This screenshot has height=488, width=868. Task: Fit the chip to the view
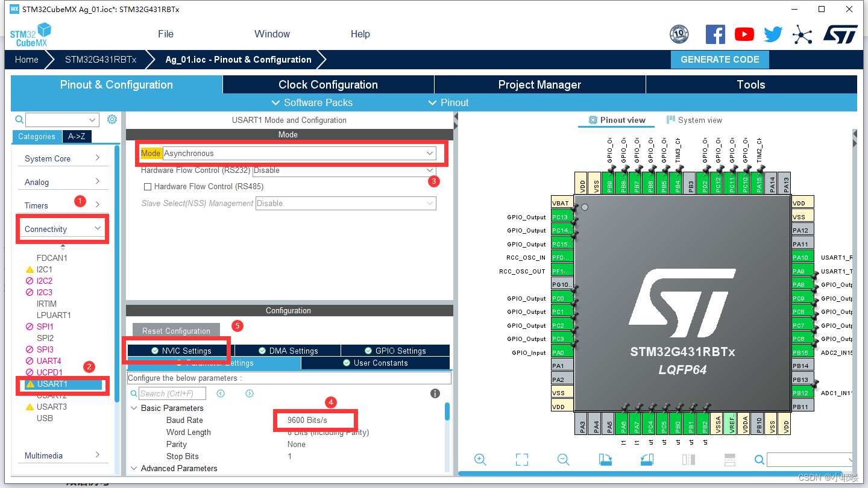[x=522, y=460]
